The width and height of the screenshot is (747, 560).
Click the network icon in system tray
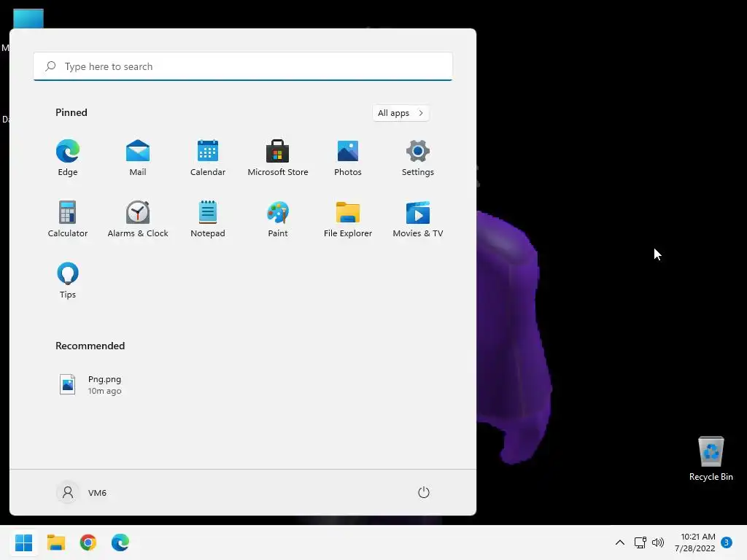pos(640,542)
